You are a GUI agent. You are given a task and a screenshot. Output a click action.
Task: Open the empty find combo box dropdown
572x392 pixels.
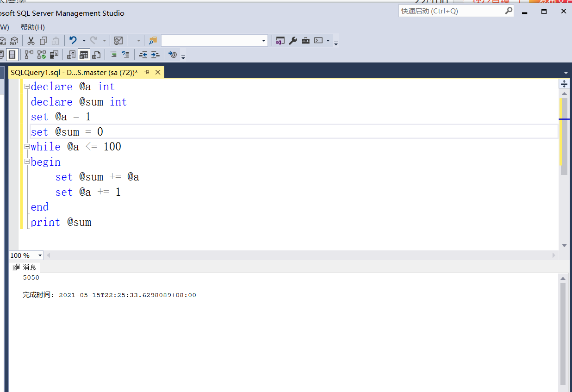[263, 41]
